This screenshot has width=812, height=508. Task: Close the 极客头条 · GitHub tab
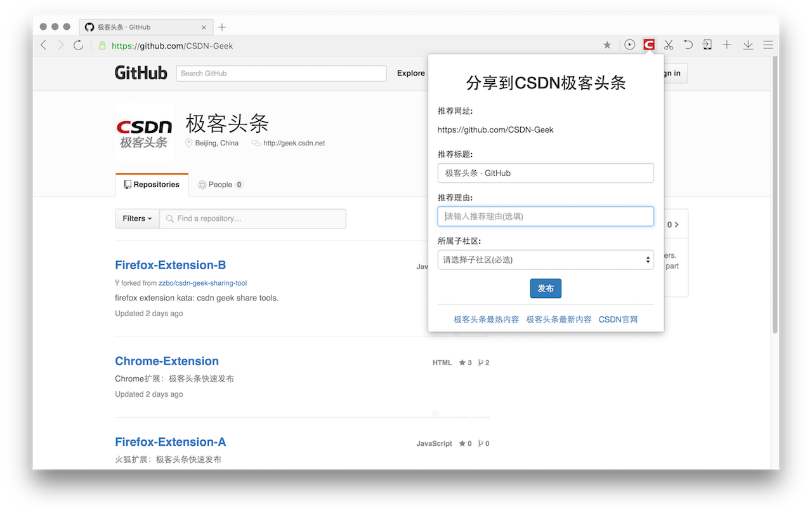pos(204,27)
